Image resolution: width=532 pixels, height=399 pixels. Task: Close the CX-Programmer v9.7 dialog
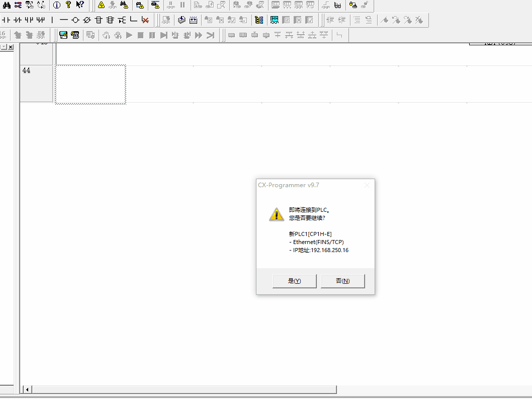click(367, 185)
